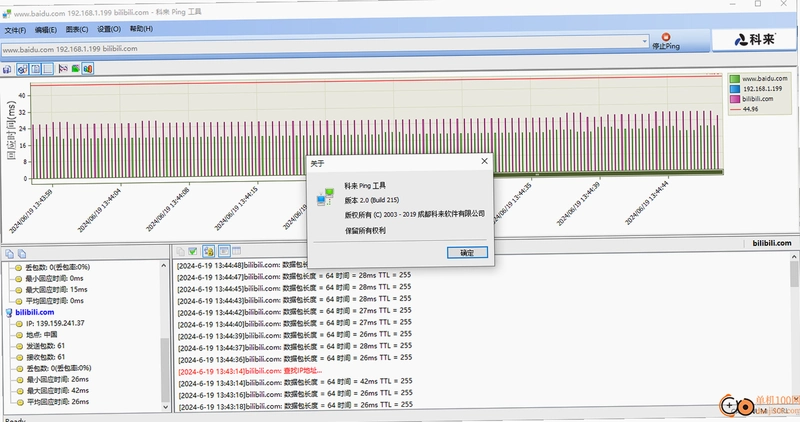
Task: Click the pink bilibili.com legend swatch
Action: point(735,99)
